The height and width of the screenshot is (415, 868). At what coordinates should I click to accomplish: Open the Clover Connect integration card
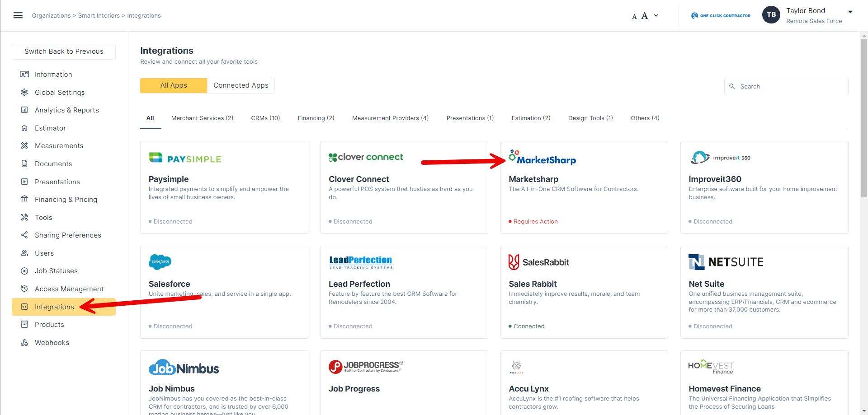[x=404, y=187]
